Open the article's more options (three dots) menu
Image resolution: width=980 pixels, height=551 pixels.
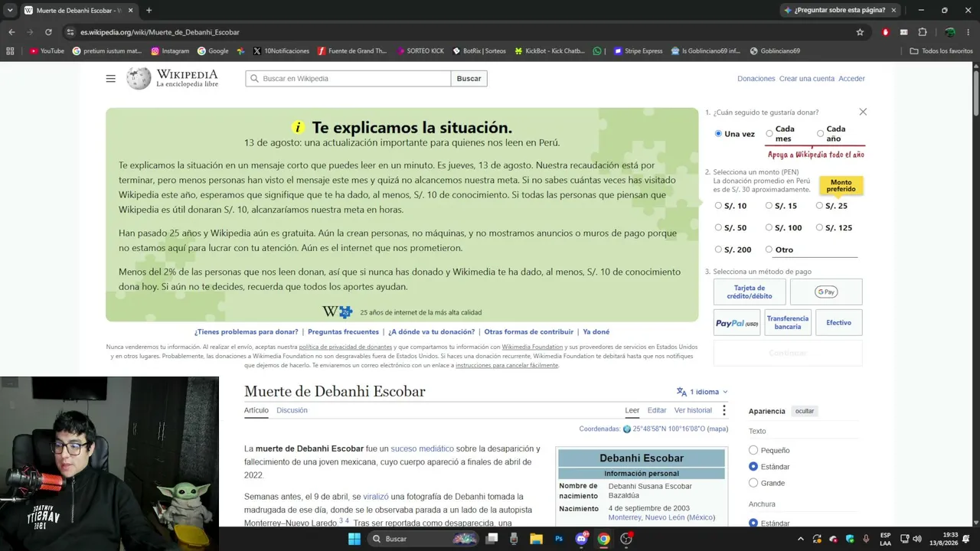click(724, 410)
